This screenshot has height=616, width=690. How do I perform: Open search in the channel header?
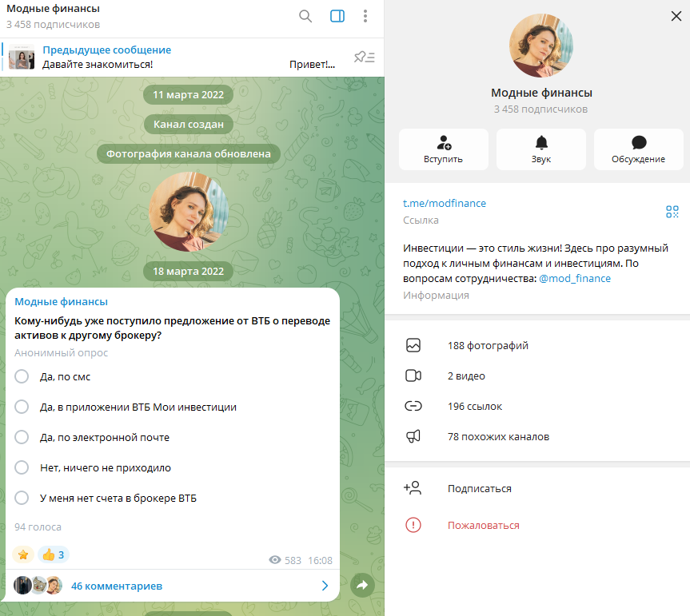[305, 16]
